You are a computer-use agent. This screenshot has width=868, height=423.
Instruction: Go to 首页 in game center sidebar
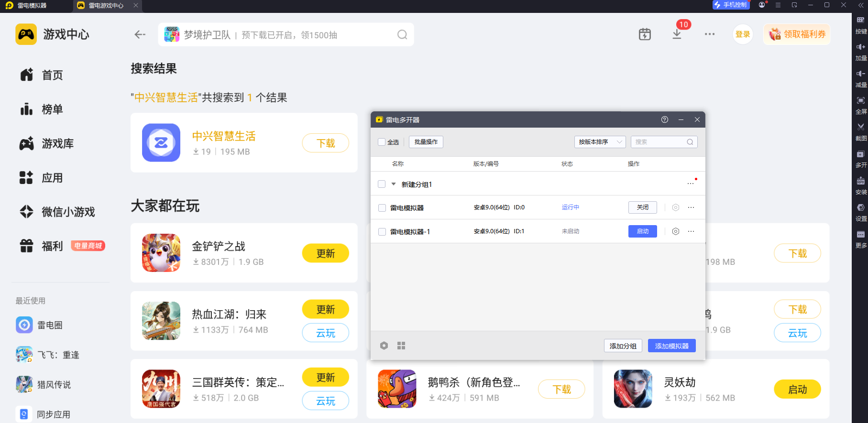pyautogui.click(x=42, y=75)
